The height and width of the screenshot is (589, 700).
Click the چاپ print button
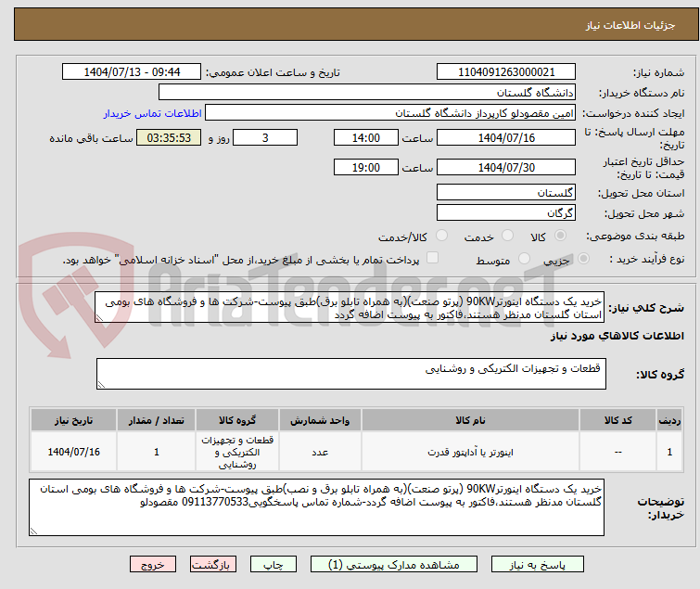coord(274,565)
